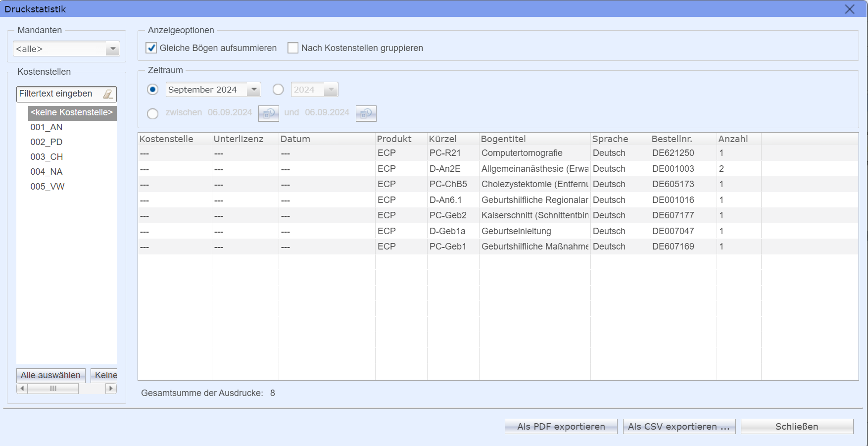Click Kürzel cell D-An6.1

click(x=445, y=200)
